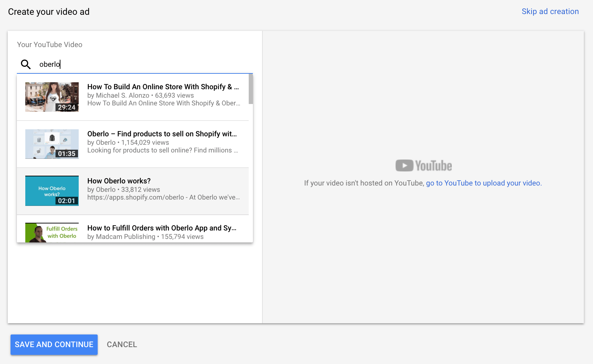The width and height of the screenshot is (593, 364).
Task: Choose 'How To Build An Online Store' title
Action: 163,87
